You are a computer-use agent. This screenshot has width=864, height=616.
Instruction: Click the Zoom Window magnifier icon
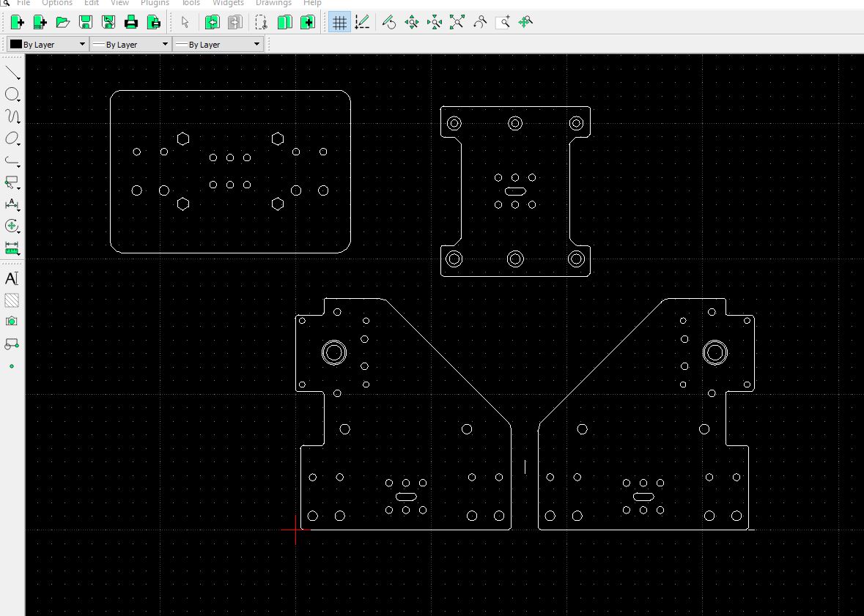(x=503, y=23)
